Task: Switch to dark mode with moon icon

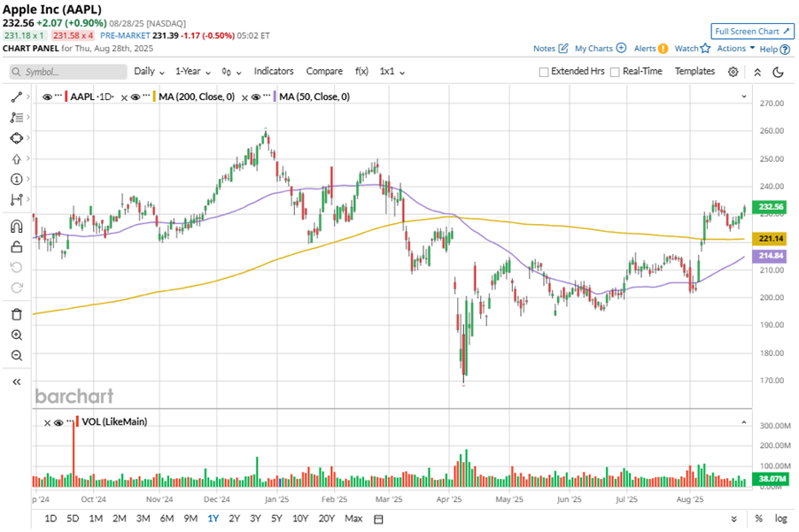Action: pyautogui.click(x=778, y=72)
